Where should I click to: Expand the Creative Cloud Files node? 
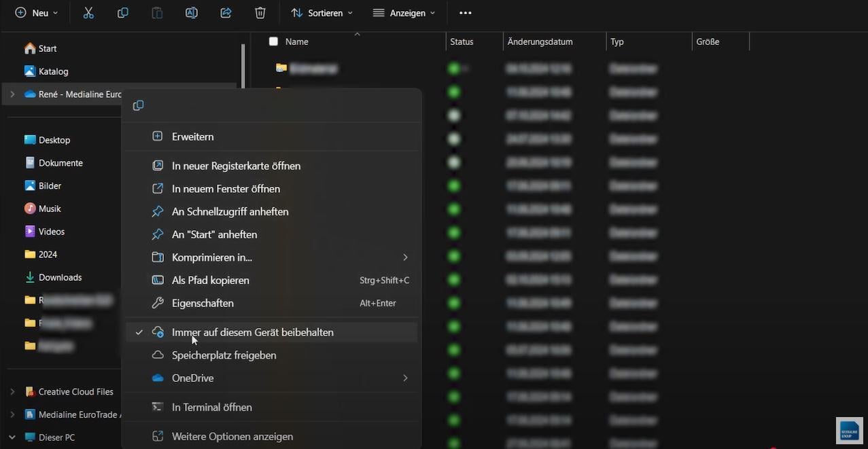click(12, 392)
